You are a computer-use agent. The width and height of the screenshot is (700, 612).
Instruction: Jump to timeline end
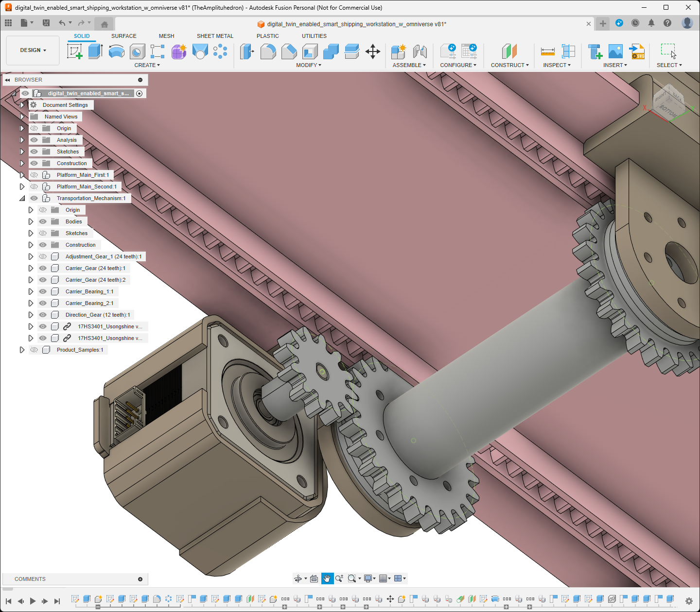click(x=57, y=601)
